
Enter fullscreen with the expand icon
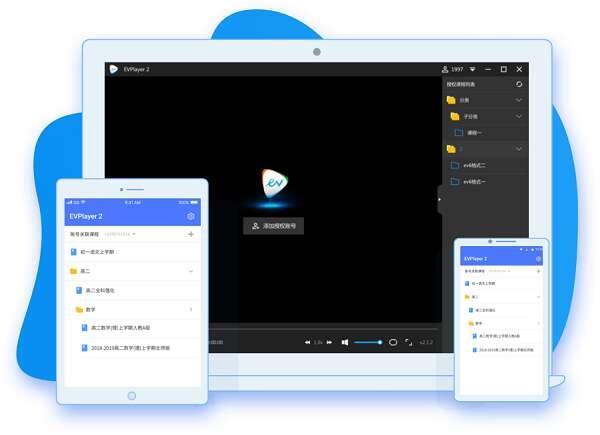click(408, 342)
